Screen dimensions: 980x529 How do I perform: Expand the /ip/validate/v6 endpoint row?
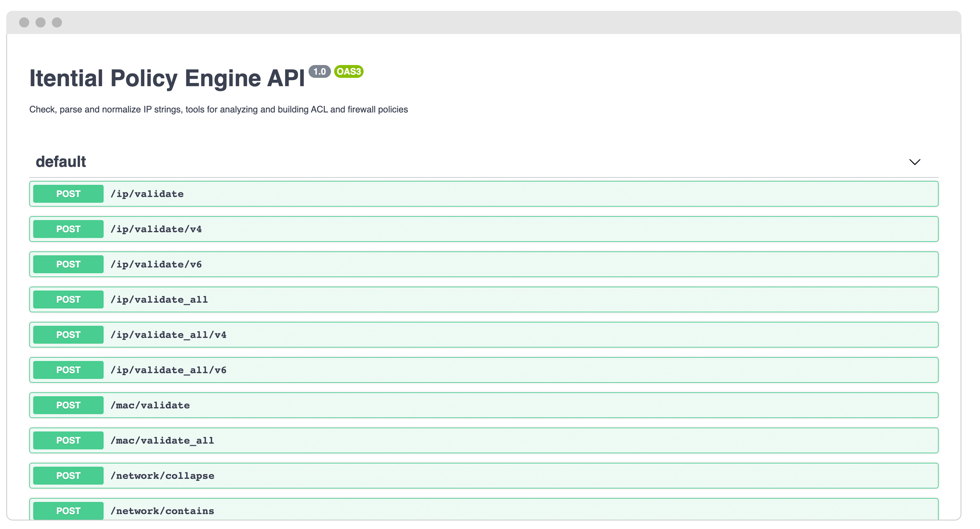tap(483, 264)
